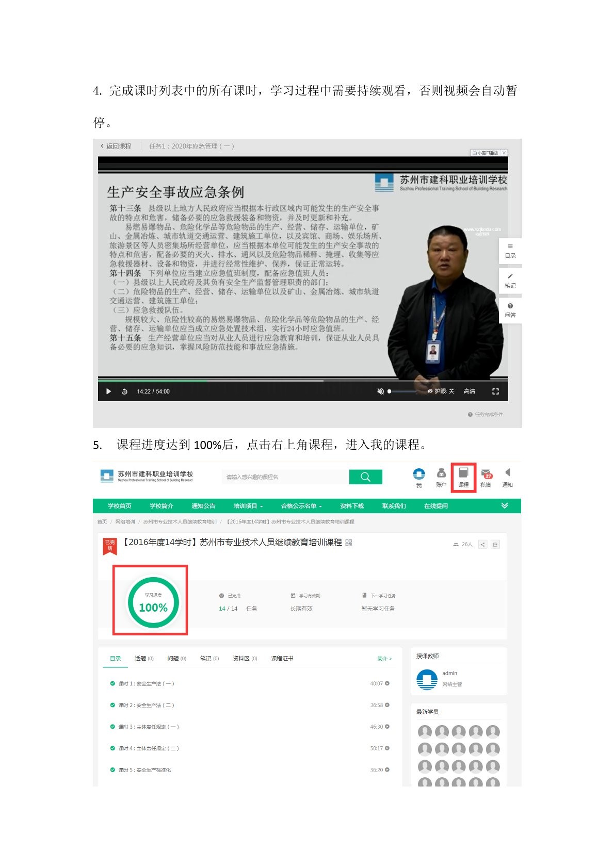
Task: Open the 通知 notifications icon
Action: (508, 478)
